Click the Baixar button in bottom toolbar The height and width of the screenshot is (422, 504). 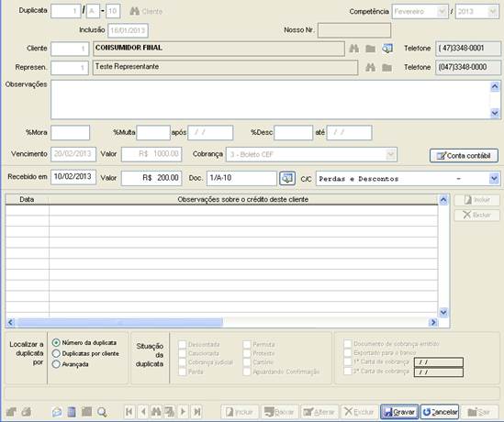(279, 412)
